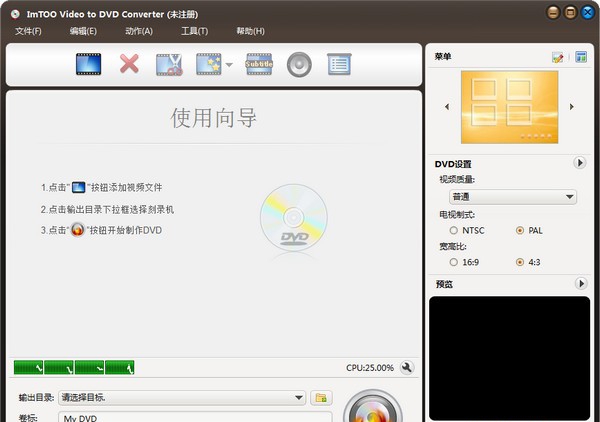This screenshot has width=600, height=422.
Task: Click the CPU:25.00% status text
Action: coord(370,368)
